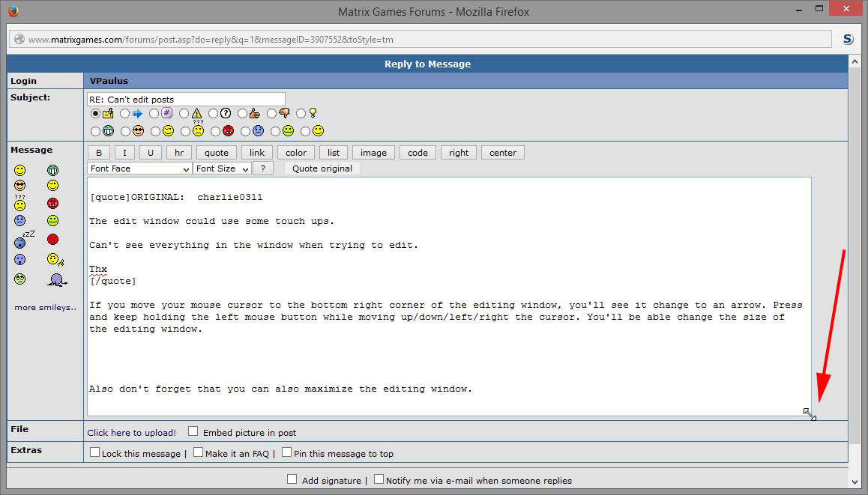Click the scrollbar down arrow
Viewport: 868px width, 495px height.
(x=855, y=482)
